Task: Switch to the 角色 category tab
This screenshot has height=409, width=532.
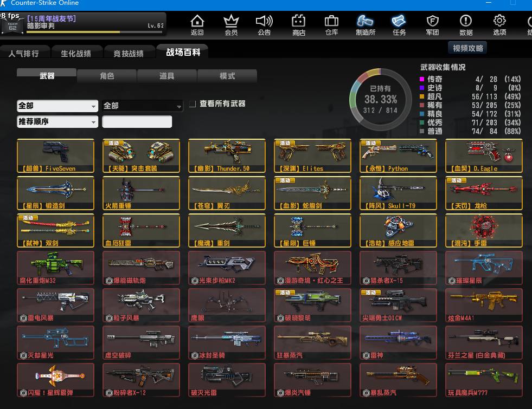Action: click(x=107, y=75)
